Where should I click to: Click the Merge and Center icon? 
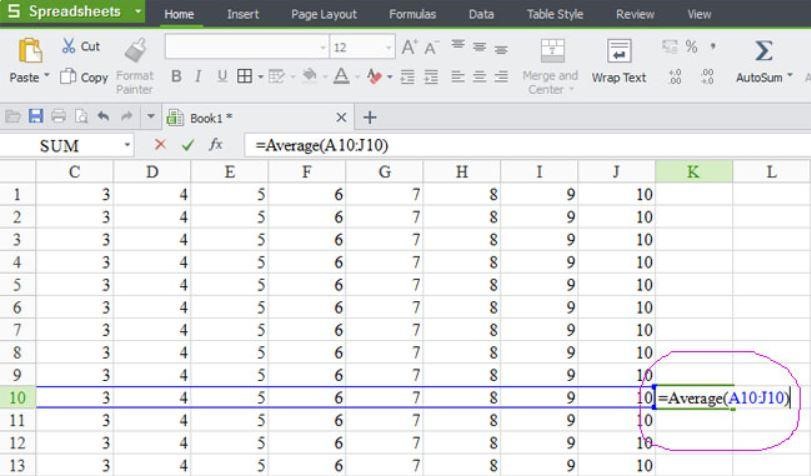pos(551,51)
